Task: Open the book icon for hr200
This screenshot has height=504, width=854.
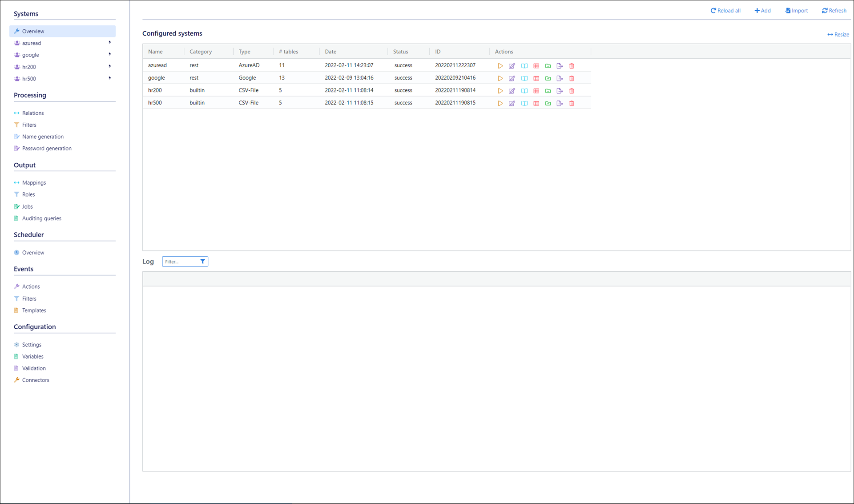Action: pos(524,91)
